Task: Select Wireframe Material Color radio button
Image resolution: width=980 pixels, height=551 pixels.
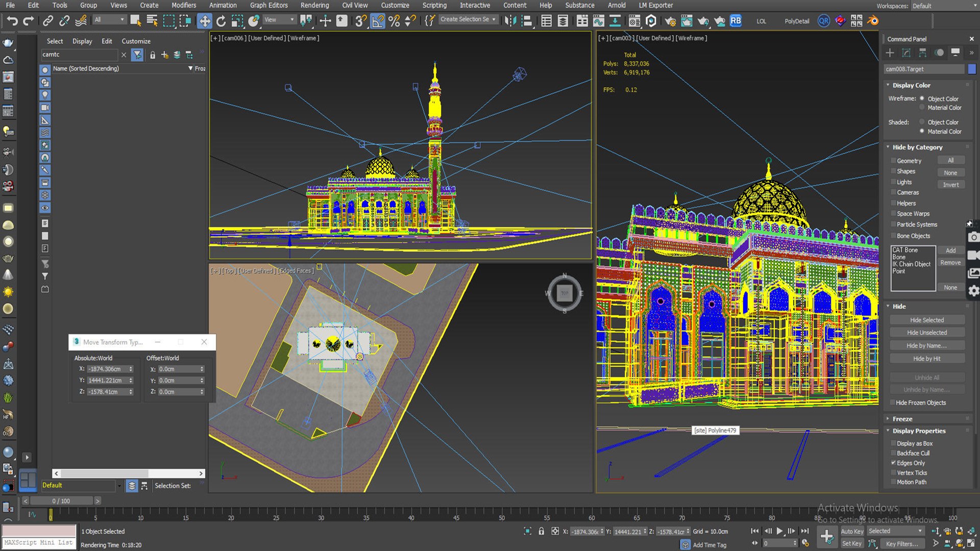Action: 922,108
